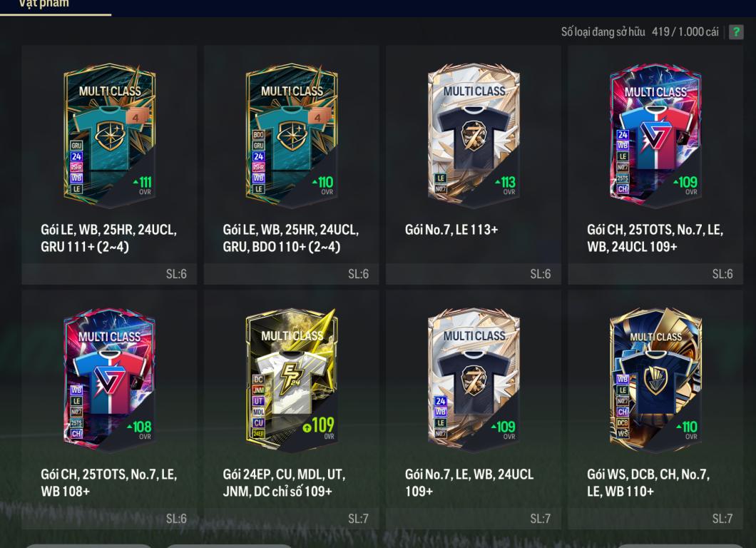
Task: Switch to the Vật phẩm tab
Action: (44, 4)
